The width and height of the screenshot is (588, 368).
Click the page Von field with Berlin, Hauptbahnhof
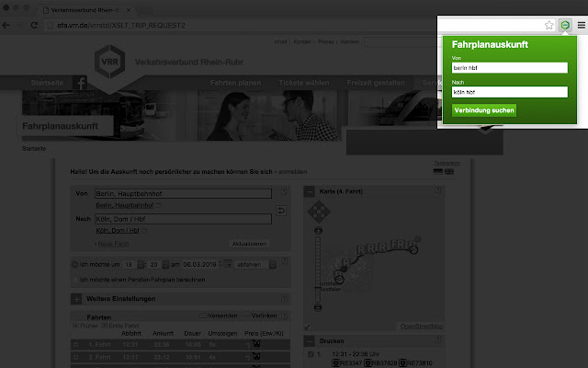tap(183, 194)
